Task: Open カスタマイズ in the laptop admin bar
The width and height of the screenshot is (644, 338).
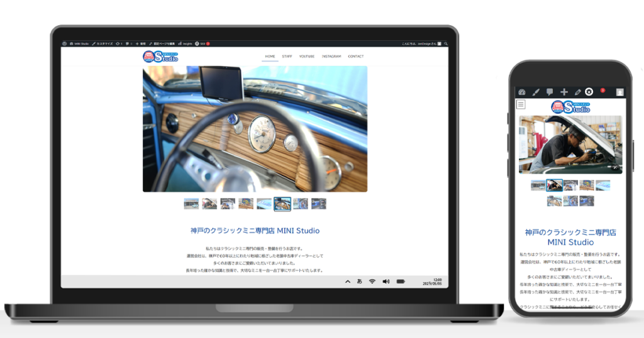Action: point(103,43)
